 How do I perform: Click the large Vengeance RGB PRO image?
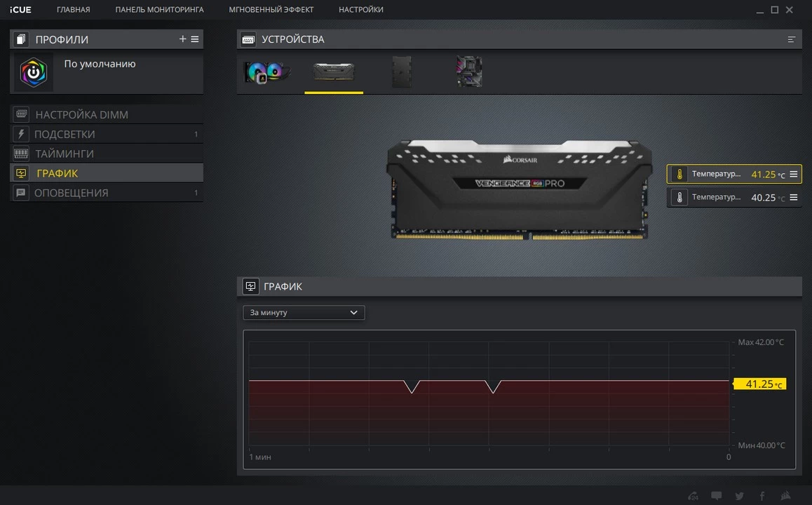point(520,189)
